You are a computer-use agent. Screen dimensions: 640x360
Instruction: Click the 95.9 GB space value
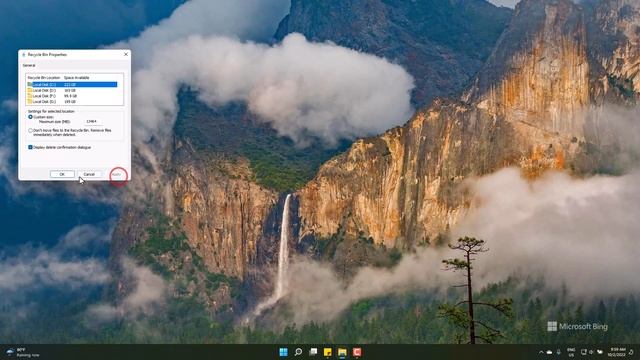(70, 96)
